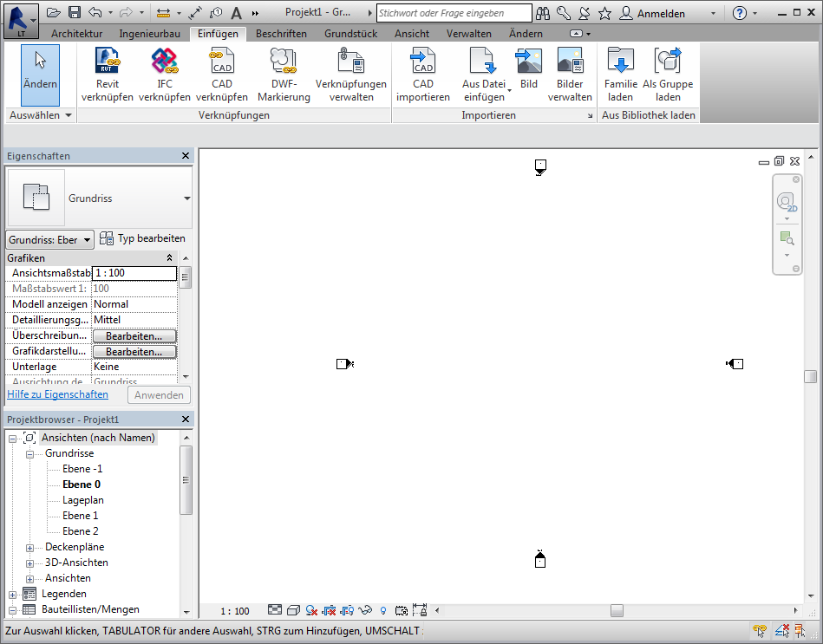Click Typ bearbeiten button
This screenshot has width=823, height=644.
coord(142,238)
